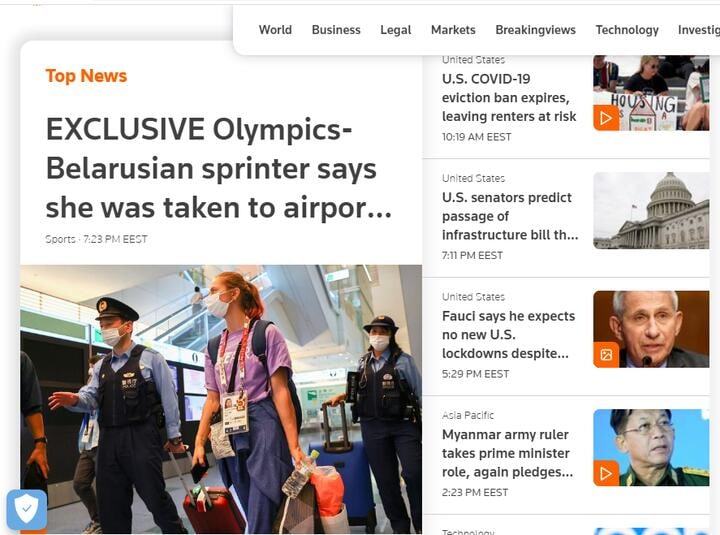Go to the Business section
Image resolution: width=720 pixels, height=535 pixels.
click(x=336, y=30)
